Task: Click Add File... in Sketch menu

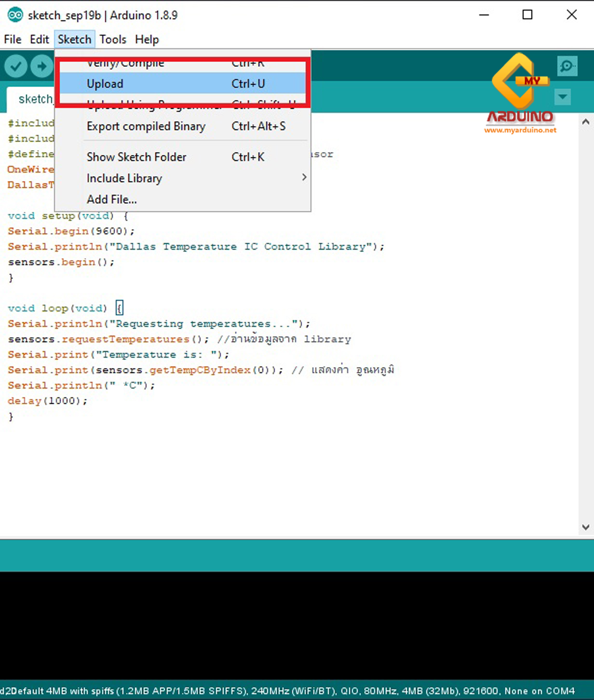Action: 112,200
